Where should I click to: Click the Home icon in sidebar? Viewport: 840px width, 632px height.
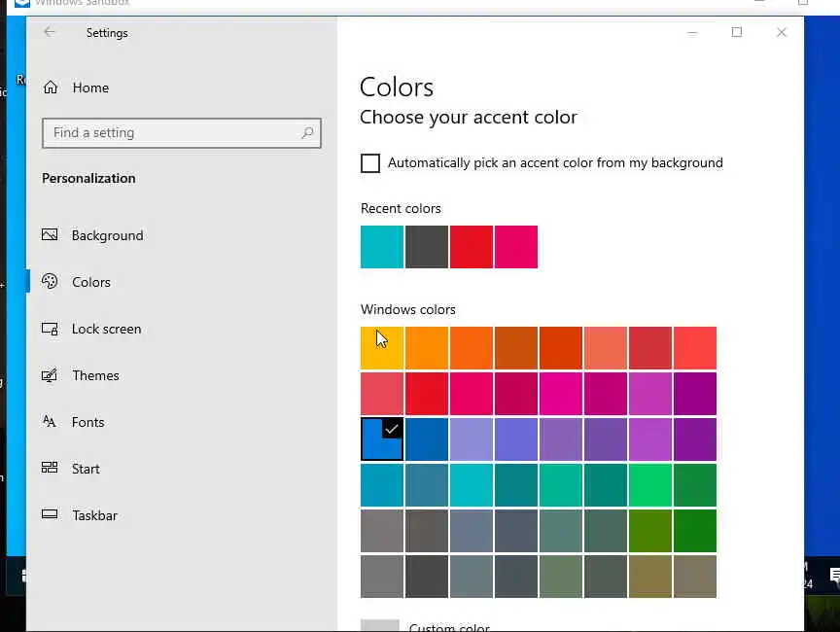coord(51,88)
